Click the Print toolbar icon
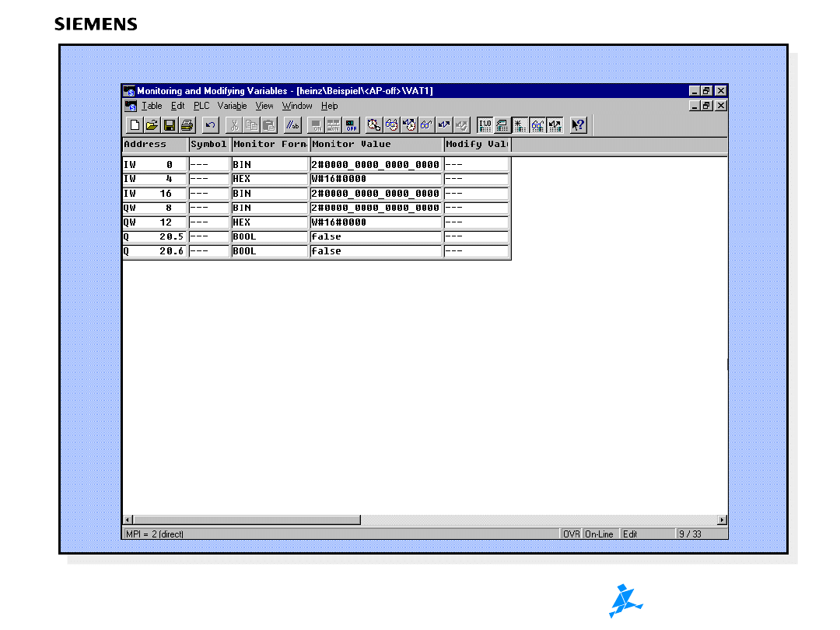The width and height of the screenshot is (840, 630). pos(187,125)
